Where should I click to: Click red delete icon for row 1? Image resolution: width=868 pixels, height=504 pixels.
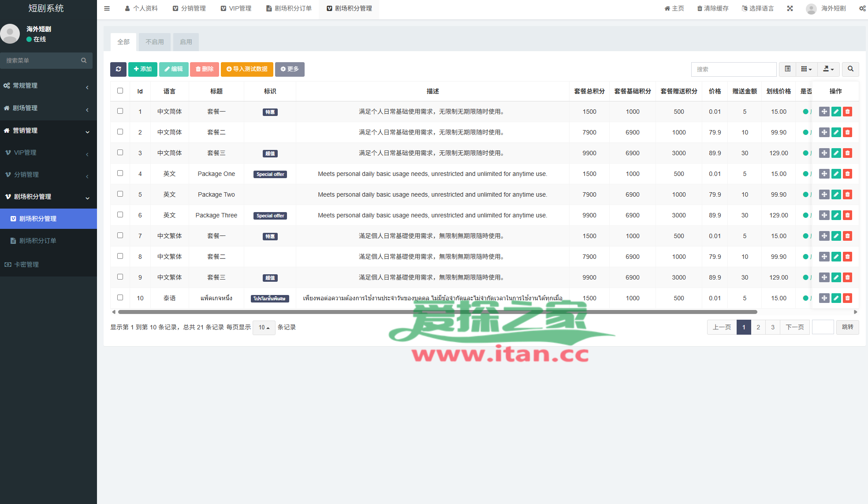(x=847, y=112)
